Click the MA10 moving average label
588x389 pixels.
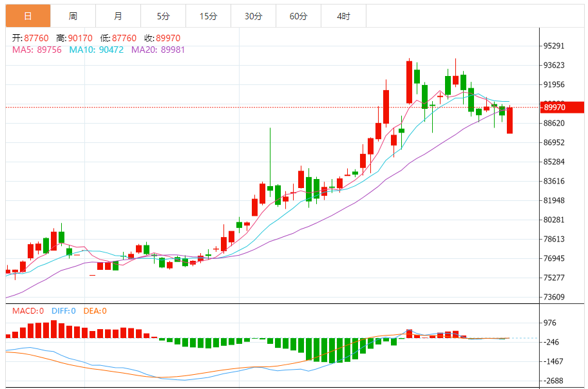97,50
